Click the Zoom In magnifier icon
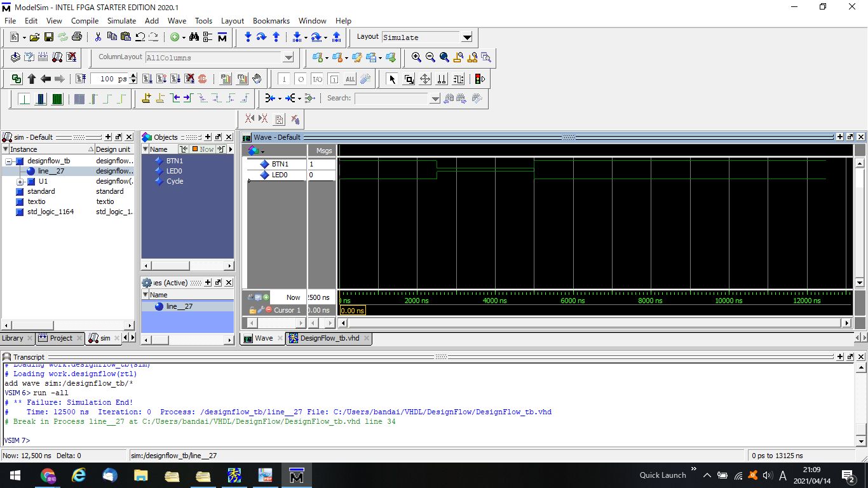 click(416, 57)
